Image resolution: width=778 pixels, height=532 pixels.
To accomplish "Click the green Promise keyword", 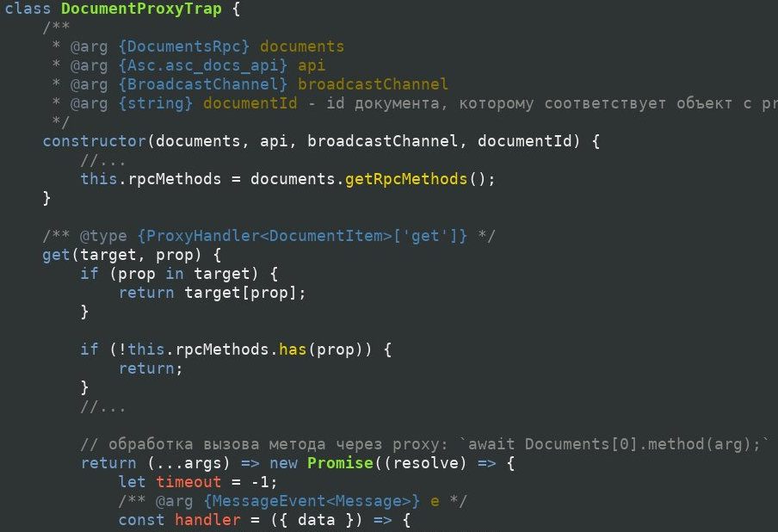I will click(x=335, y=463).
